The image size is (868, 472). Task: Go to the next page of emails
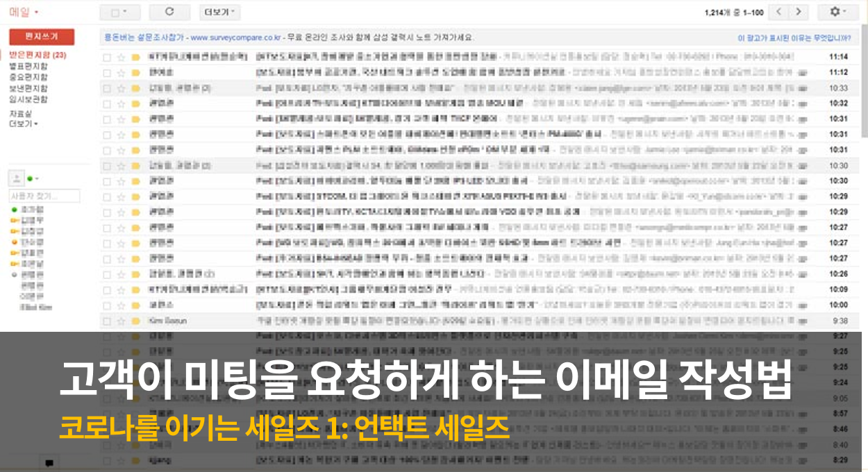[x=799, y=12]
